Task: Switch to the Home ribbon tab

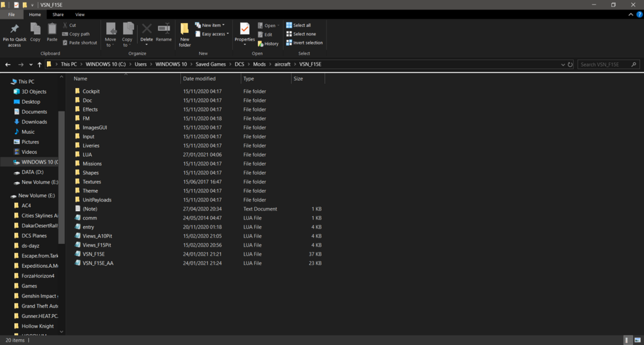Action: [35, 14]
